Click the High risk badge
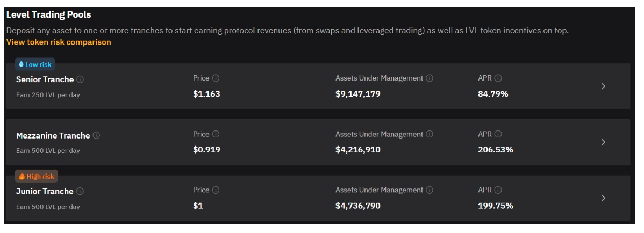The width and height of the screenshot is (644, 233). (37, 177)
